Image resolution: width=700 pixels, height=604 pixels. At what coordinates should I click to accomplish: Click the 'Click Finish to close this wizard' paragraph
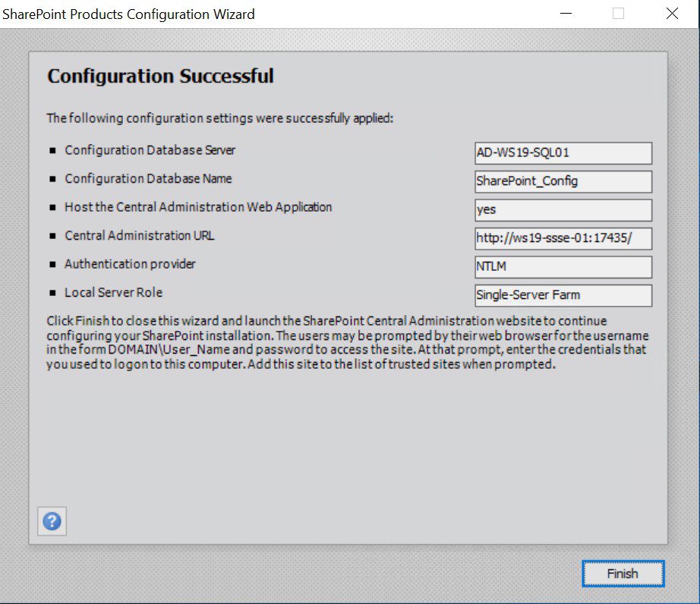pyautogui.click(x=347, y=342)
